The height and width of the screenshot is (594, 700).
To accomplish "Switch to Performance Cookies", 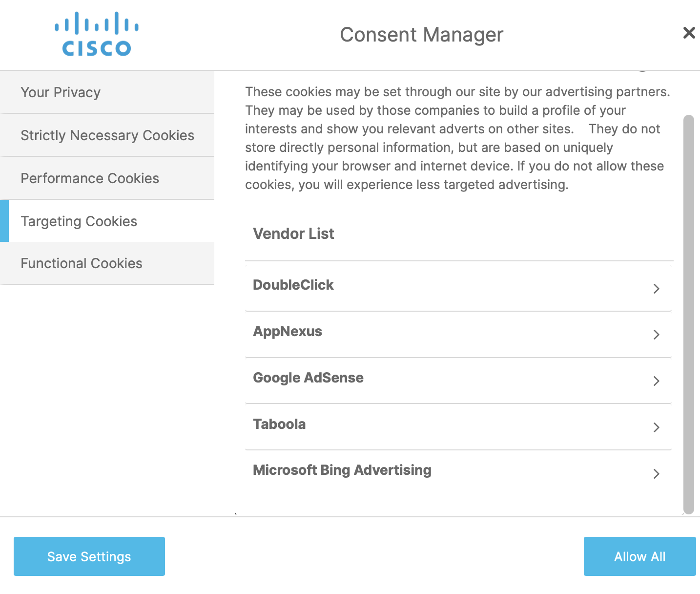I will coord(89,178).
